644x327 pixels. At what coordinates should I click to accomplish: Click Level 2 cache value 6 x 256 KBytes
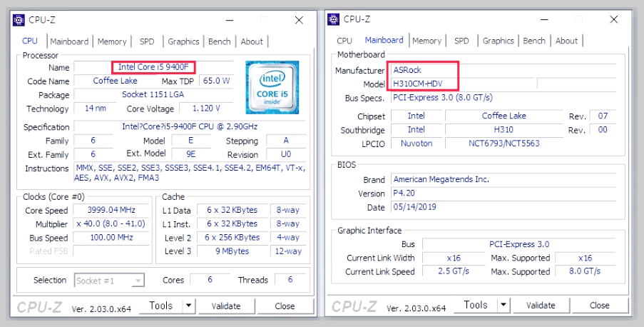coord(232,237)
